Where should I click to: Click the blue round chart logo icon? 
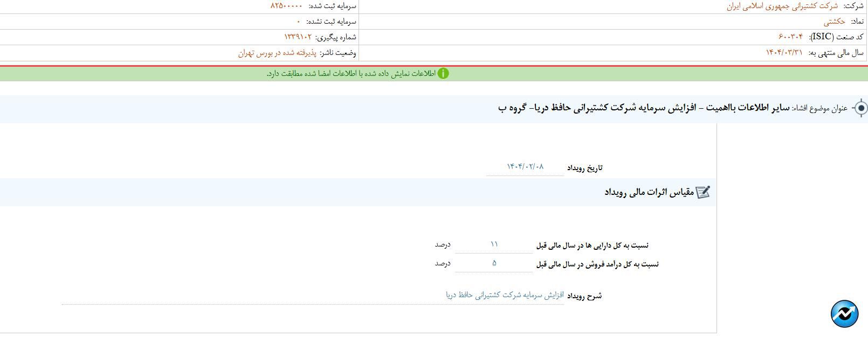coord(844,314)
